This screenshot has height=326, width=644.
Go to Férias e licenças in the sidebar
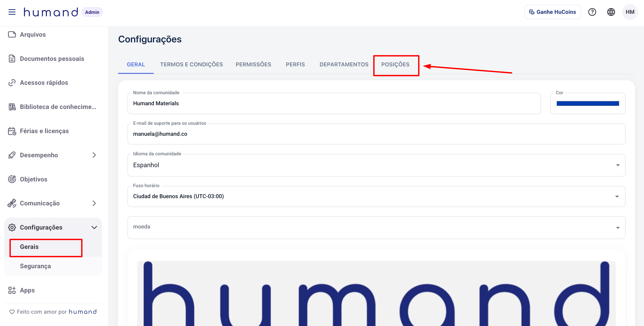53,131
